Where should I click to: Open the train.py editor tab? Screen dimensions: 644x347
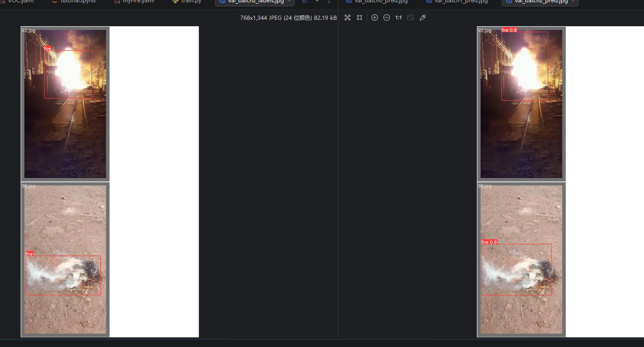coord(186,2)
